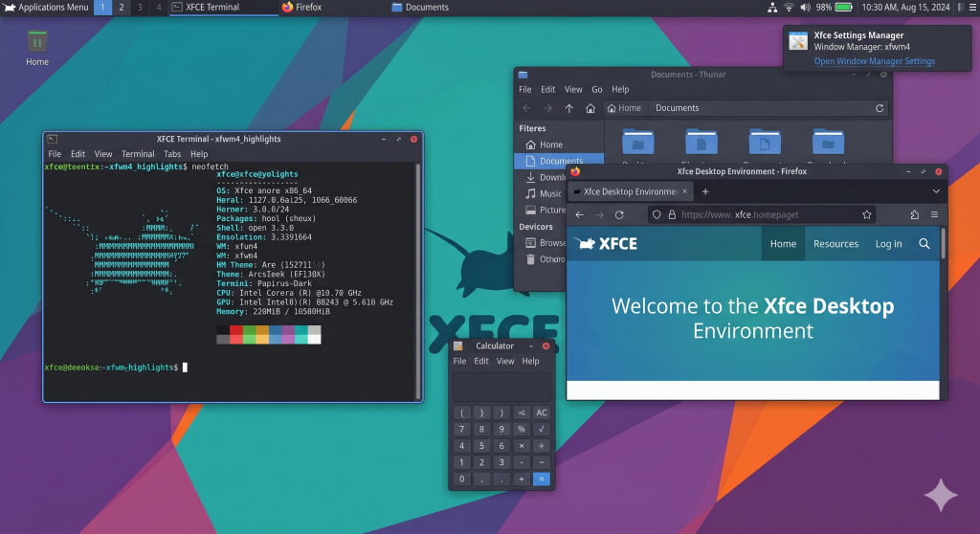
Task: Open first folder in Thunar file view
Action: point(637,143)
